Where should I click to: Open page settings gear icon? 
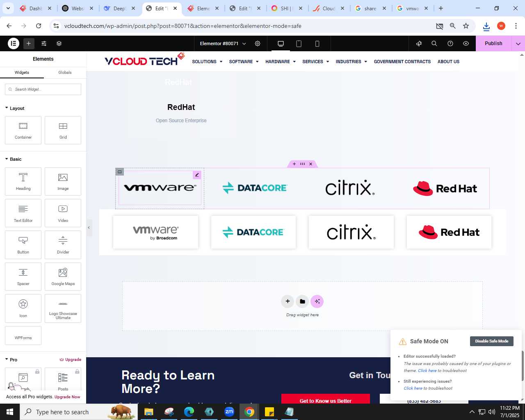coord(258,43)
